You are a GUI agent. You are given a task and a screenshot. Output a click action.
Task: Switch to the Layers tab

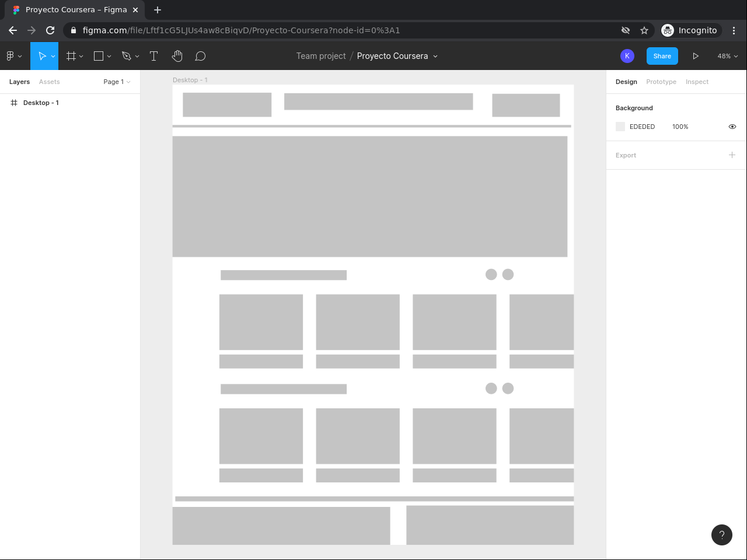(19, 82)
